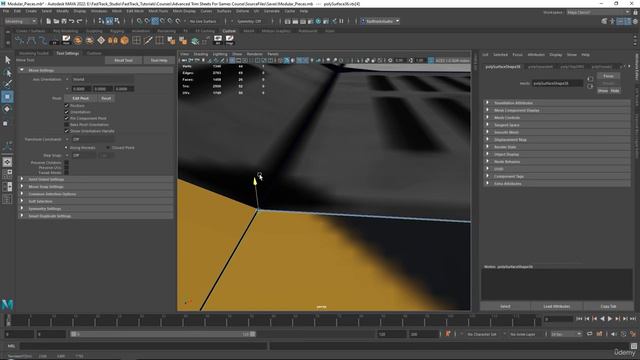Expand the Tessellation Attributes section

click(x=557, y=103)
